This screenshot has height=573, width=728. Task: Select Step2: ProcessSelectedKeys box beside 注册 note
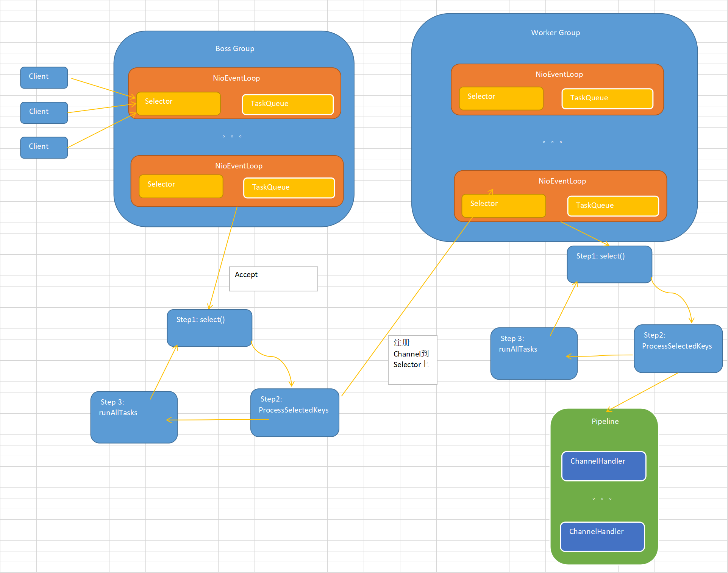(295, 413)
